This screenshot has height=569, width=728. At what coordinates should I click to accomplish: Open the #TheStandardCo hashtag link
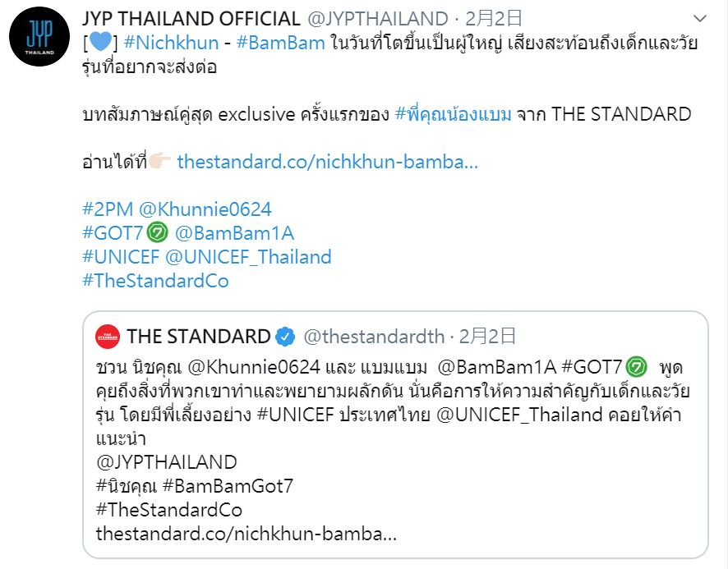pyautogui.click(x=155, y=281)
